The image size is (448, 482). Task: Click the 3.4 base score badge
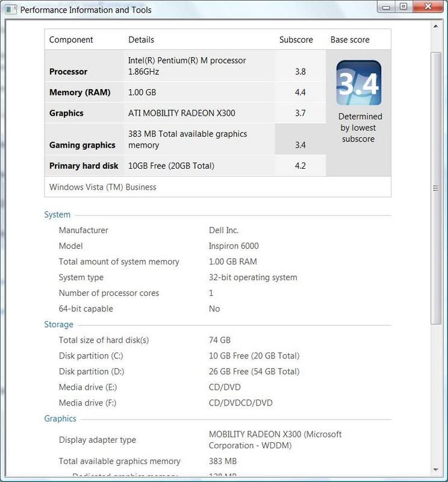[x=359, y=83]
